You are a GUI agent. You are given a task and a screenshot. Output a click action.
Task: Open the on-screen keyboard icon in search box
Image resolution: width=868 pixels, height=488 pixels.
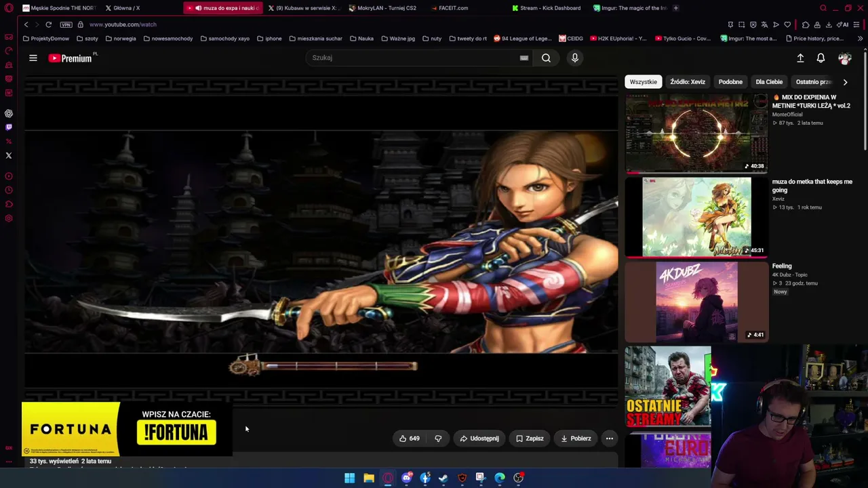coord(524,58)
